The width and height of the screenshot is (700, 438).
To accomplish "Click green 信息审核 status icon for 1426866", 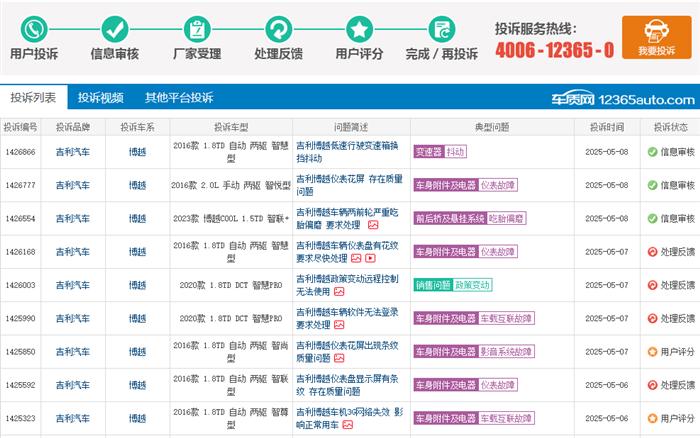I will [652, 152].
